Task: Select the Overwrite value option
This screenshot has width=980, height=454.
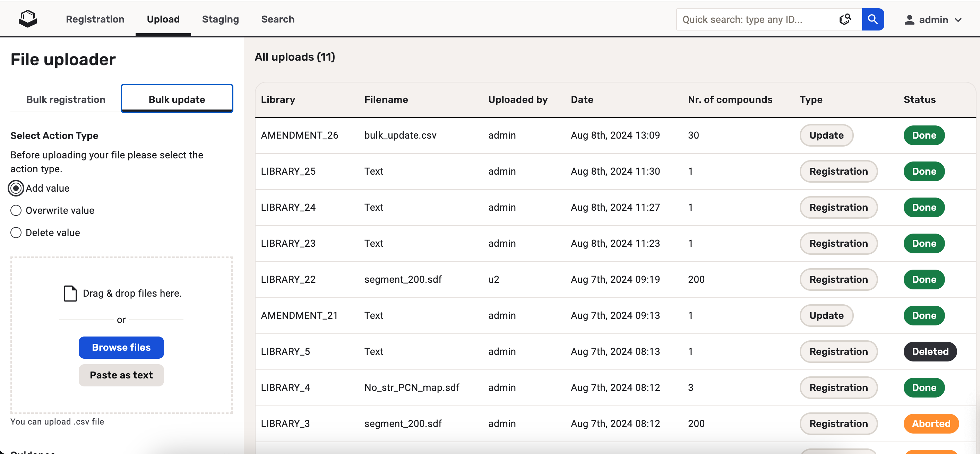Action: pyautogui.click(x=16, y=210)
